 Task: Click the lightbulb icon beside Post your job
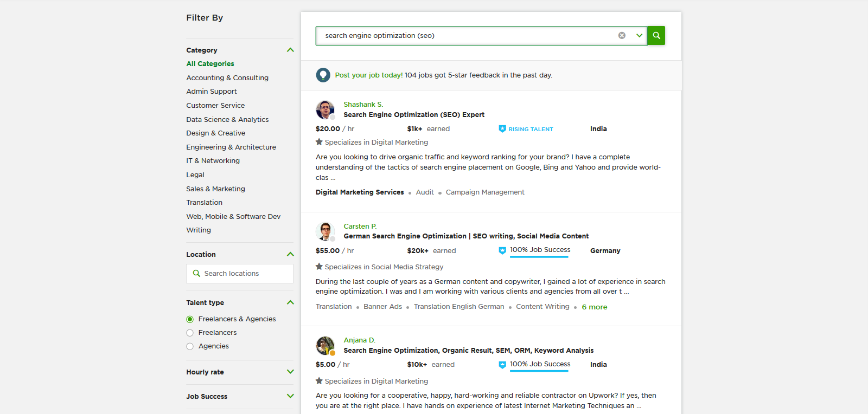(323, 75)
